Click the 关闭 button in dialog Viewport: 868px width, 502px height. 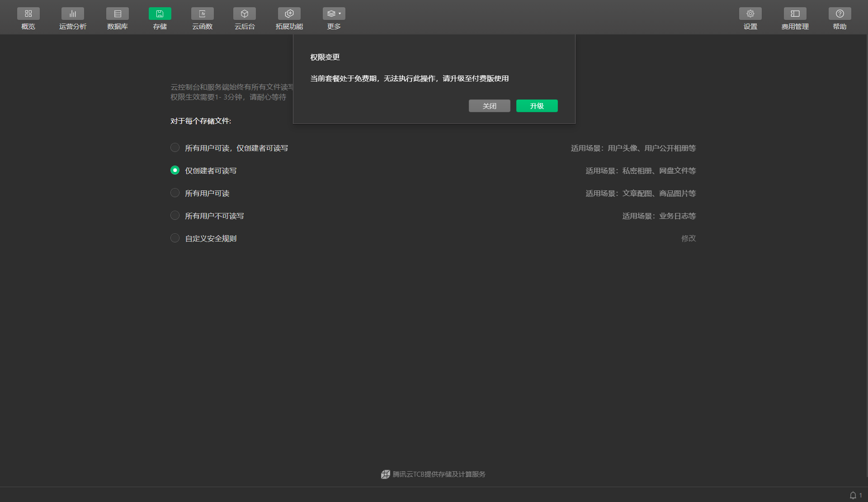point(489,106)
